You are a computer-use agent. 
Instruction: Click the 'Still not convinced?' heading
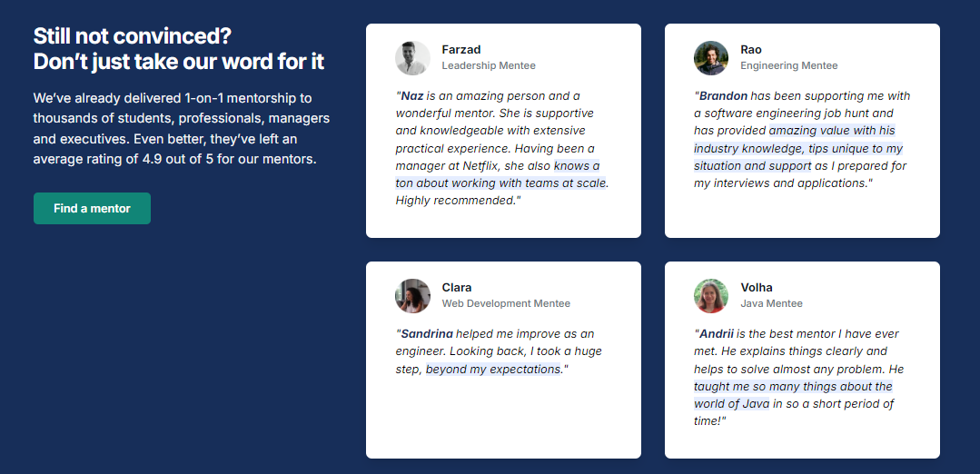click(133, 36)
